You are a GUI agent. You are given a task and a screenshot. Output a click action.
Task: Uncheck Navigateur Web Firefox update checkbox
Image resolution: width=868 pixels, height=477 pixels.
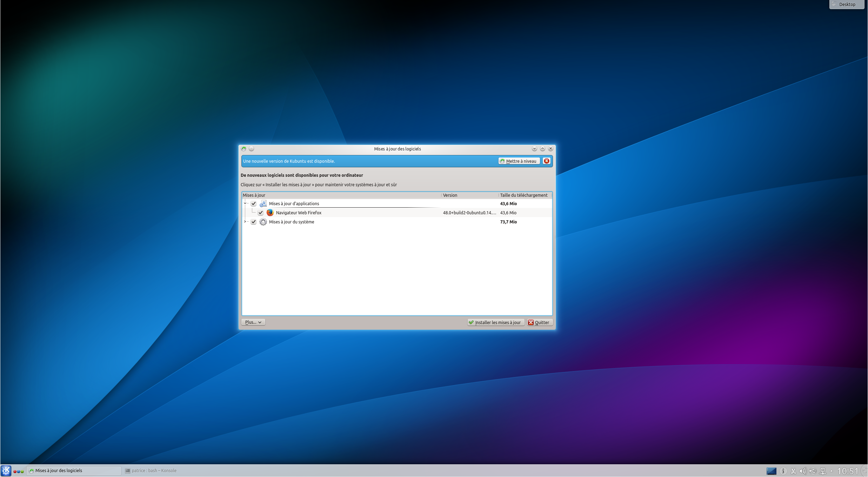(261, 213)
